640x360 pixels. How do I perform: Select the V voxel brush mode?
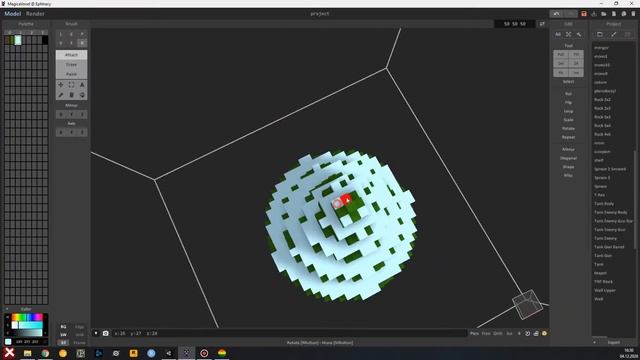(x=61, y=43)
